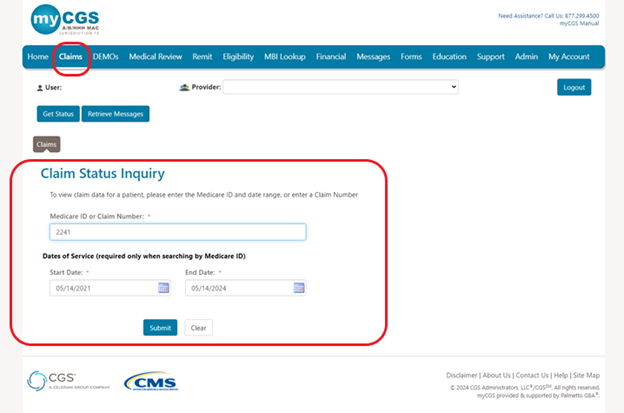Open the End Date calendar picker icon
Image resolution: width=624 pixels, height=413 pixels.
[298, 288]
